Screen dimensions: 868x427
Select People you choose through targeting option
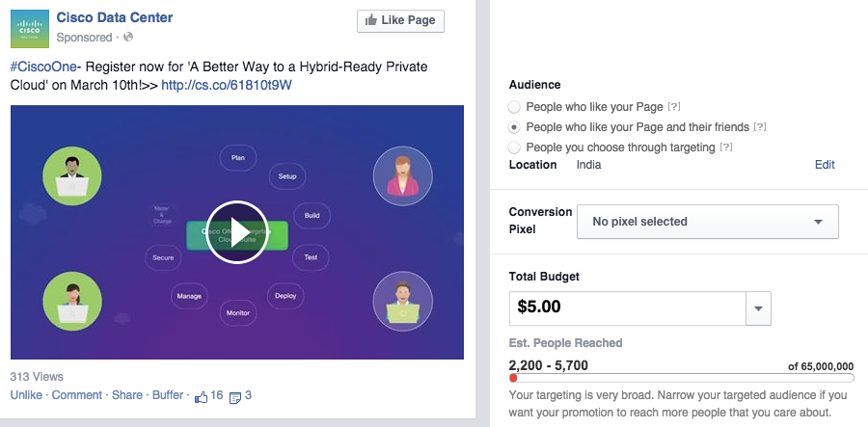514,147
